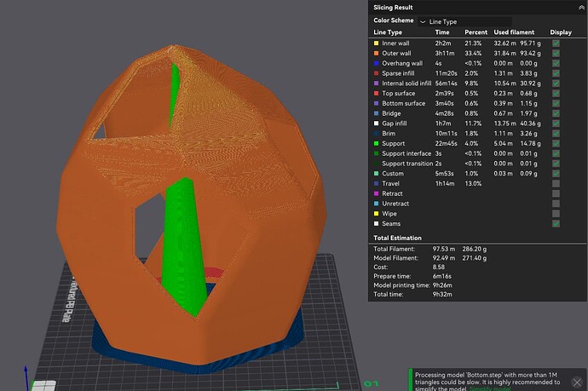Toggle Support transition display checkbox
This screenshot has height=391, width=588.
556,164
